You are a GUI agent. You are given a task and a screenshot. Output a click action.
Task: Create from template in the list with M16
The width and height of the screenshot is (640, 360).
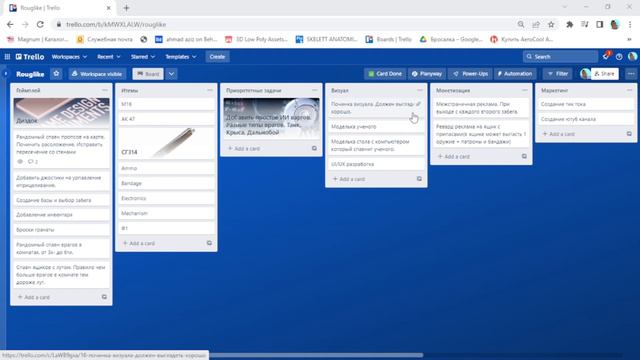coord(209,243)
